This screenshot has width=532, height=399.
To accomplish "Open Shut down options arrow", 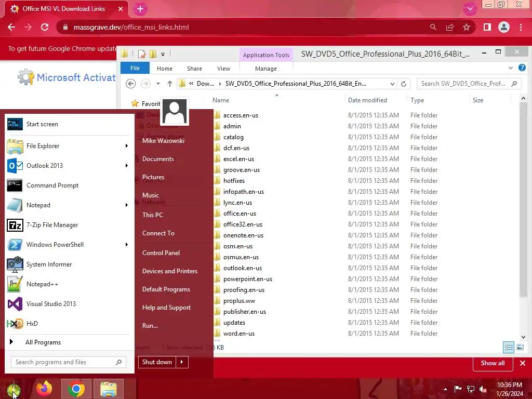I will (x=182, y=362).
